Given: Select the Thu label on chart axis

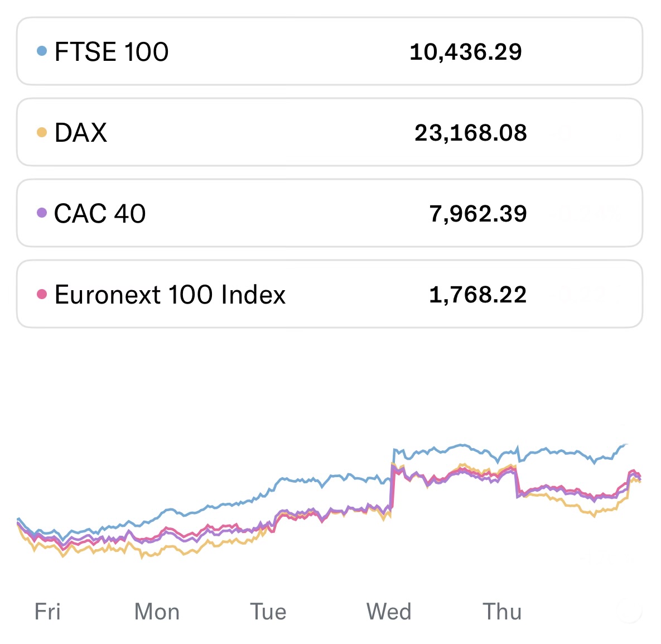Looking at the screenshot, I should (x=502, y=612).
